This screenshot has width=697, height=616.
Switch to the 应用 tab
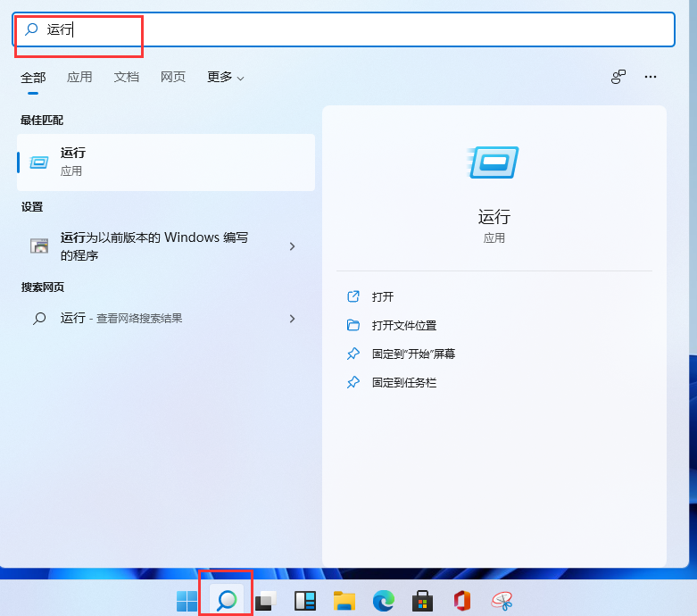pos(79,77)
